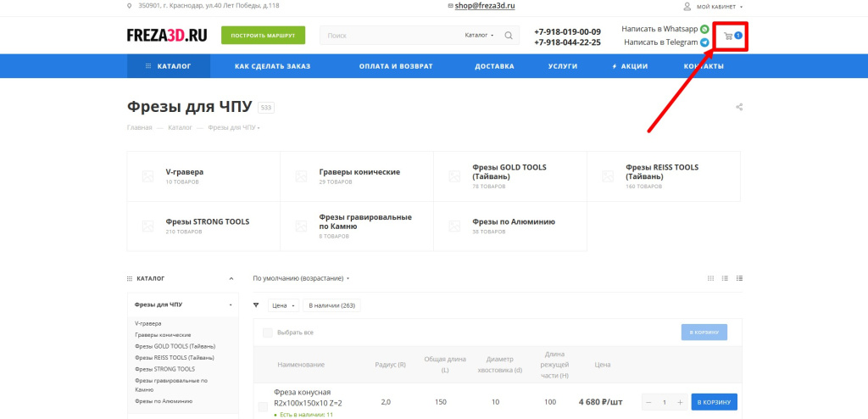Viewport: 868px width, 419px height.
Task: Click the shop@freza3d.ru email link
Action: [485, 6]
